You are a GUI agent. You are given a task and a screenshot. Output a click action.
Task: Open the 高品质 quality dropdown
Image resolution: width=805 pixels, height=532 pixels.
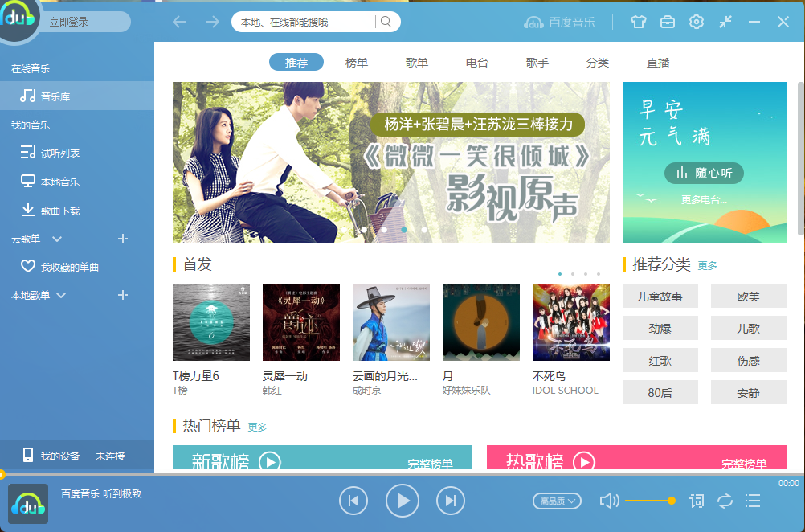click(557, 501)
